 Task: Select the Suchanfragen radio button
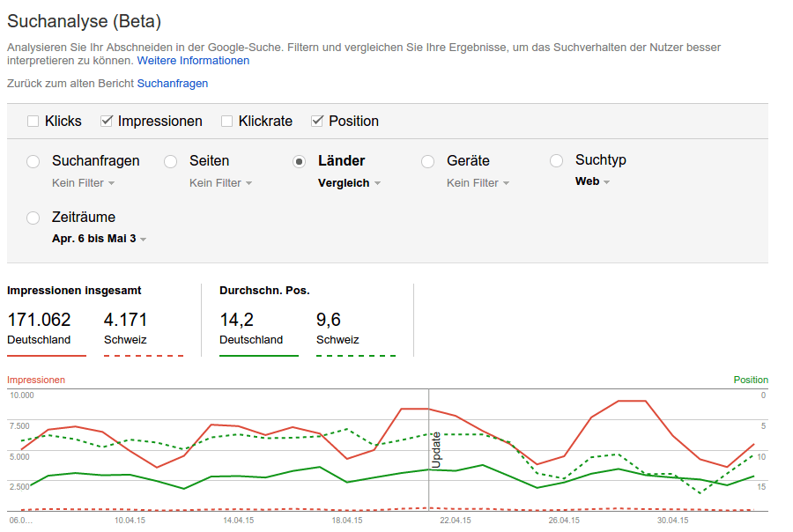point(33,161)
